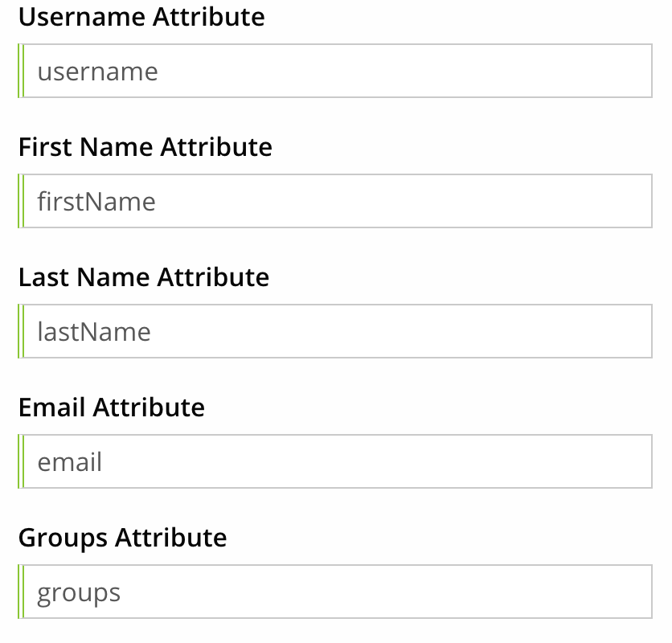Select the lastName input field
This screenshot has width=672, height=643.
tap(335, 331)
